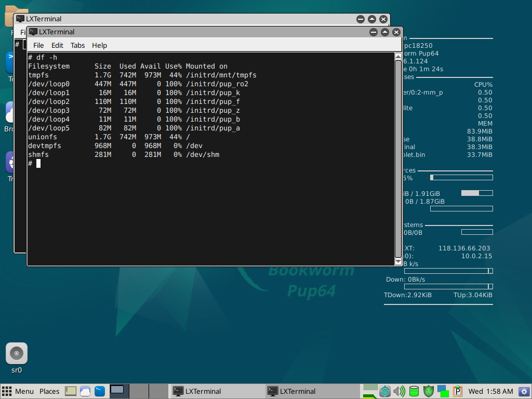Open the Help menu in LXTerminal
The width and height of the screenshot is (532, 399).
point(99,46)
